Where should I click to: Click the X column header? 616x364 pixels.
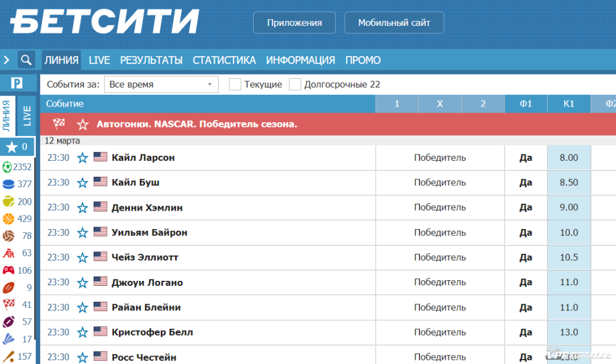tap(440, 104)
